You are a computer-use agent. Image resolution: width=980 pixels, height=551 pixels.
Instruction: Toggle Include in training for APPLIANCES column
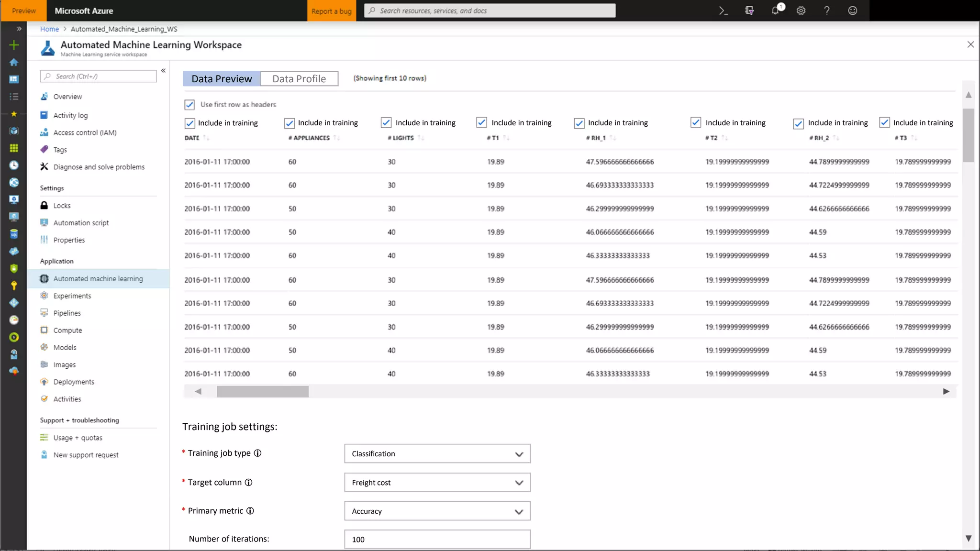pyautogui.click(x=290, y=123)
